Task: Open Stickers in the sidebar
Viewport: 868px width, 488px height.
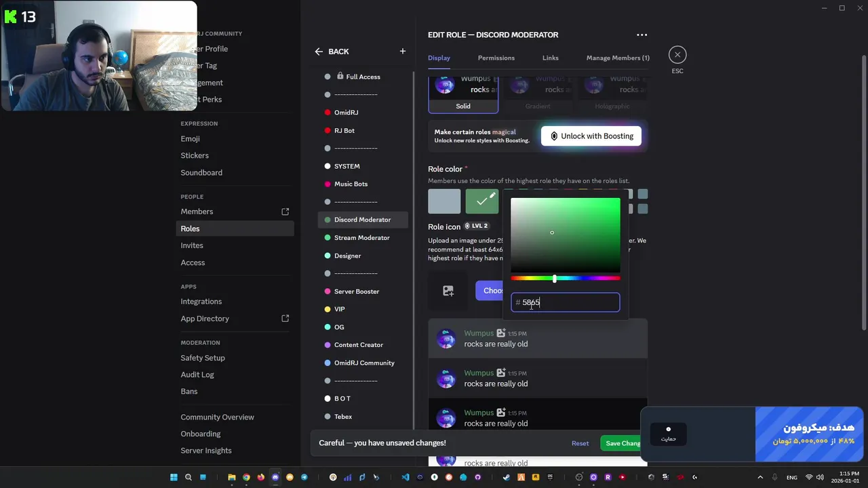Action: (235, 156)
